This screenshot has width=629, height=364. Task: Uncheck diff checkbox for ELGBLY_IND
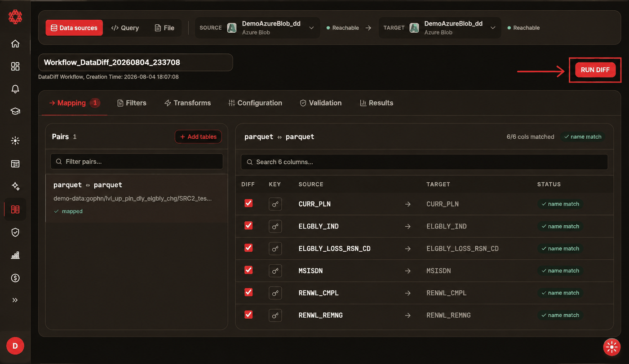(x=248, y=226)
